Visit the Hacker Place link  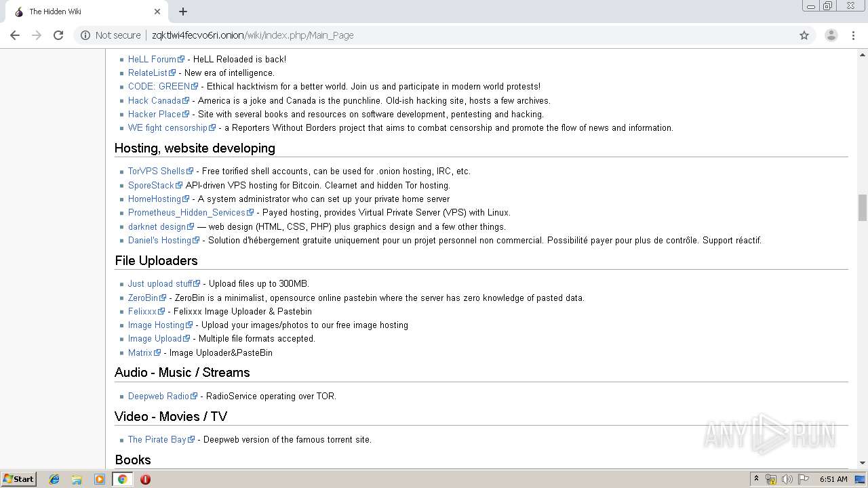point(155,114)
